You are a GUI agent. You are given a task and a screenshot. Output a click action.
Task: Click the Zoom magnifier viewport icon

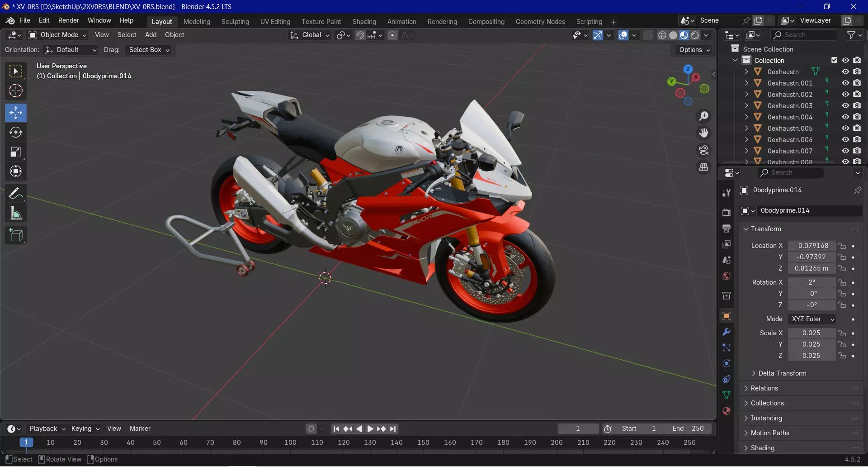tap(704, 116)
